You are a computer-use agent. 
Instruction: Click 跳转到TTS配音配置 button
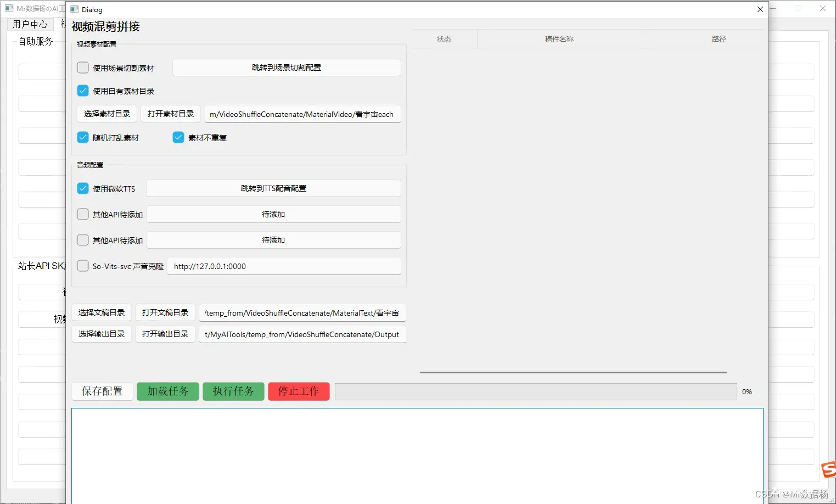pyautogui.click(x=273, y=188)
